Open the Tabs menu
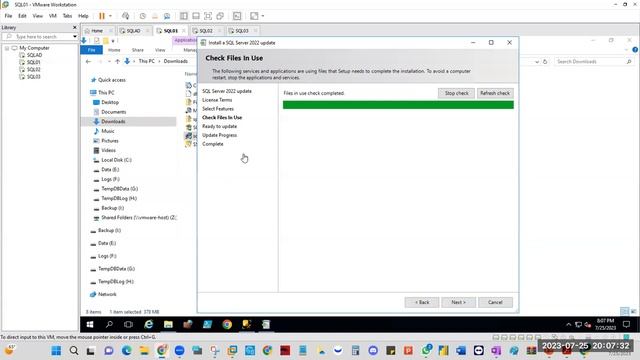640x360 pixels. tap(67, 16)
